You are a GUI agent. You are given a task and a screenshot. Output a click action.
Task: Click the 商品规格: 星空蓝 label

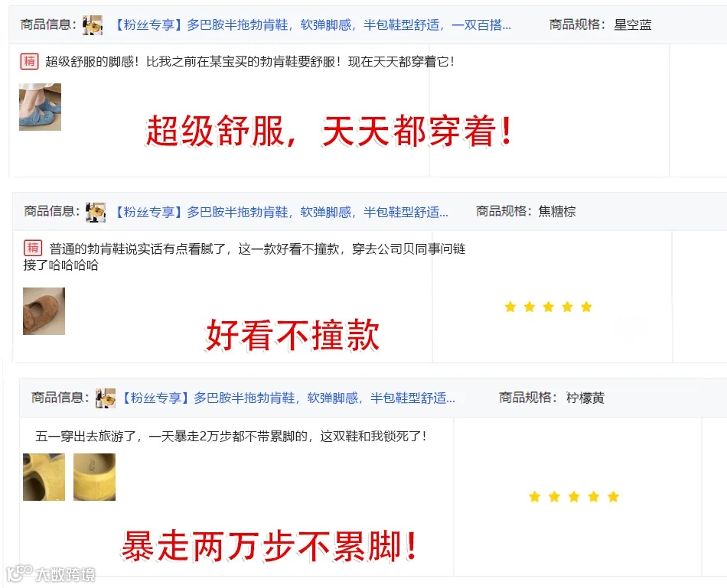(x=601, y=24)
